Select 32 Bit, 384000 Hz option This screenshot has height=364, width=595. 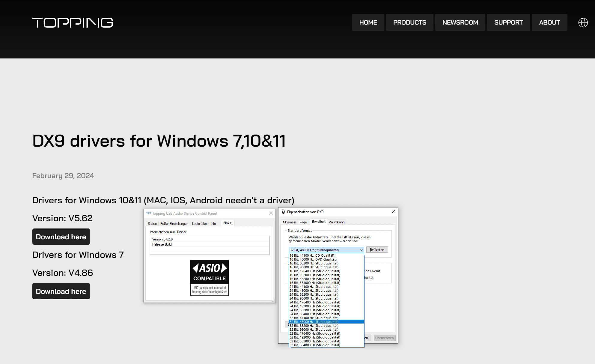tap(326, 345)
